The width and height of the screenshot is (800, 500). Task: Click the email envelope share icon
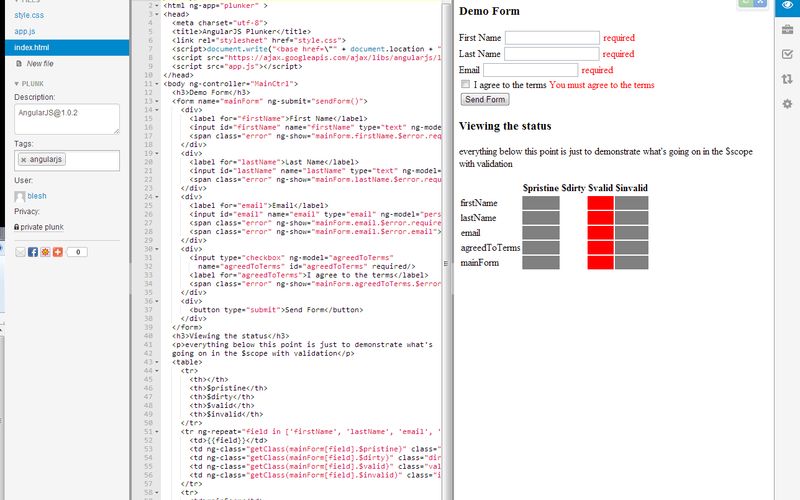[x=21, y=252]
